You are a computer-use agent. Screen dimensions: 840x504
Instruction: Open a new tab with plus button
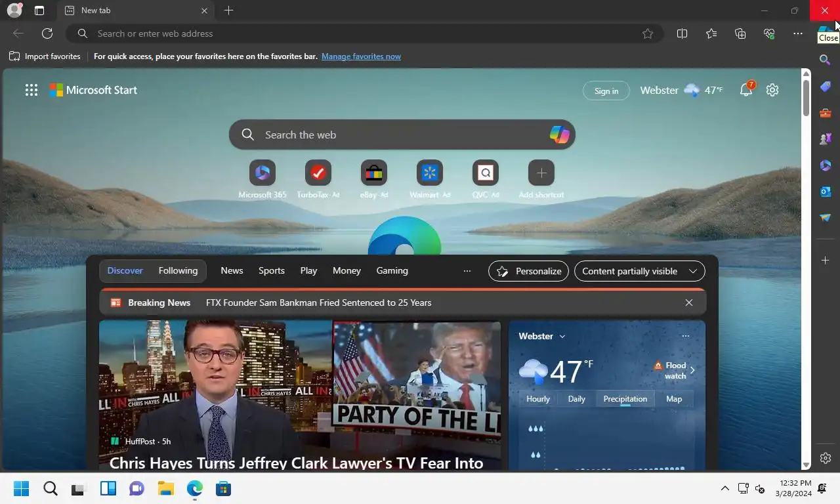(228, 10)
